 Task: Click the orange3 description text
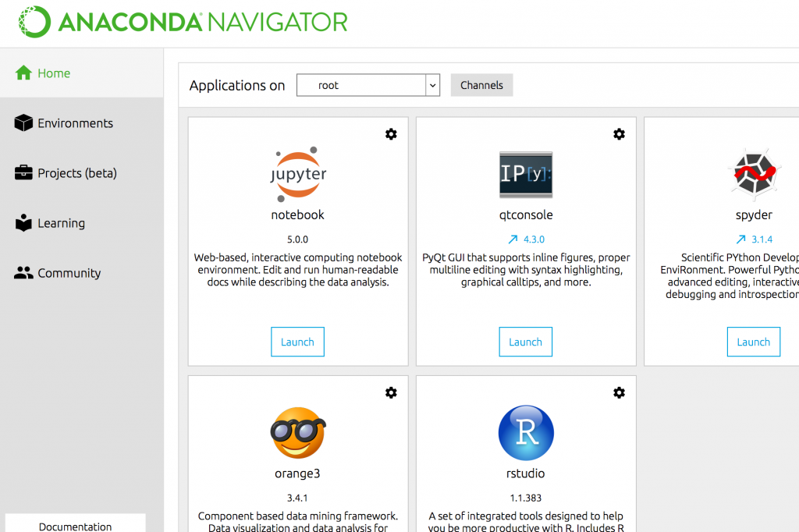(x=298, y=521)
